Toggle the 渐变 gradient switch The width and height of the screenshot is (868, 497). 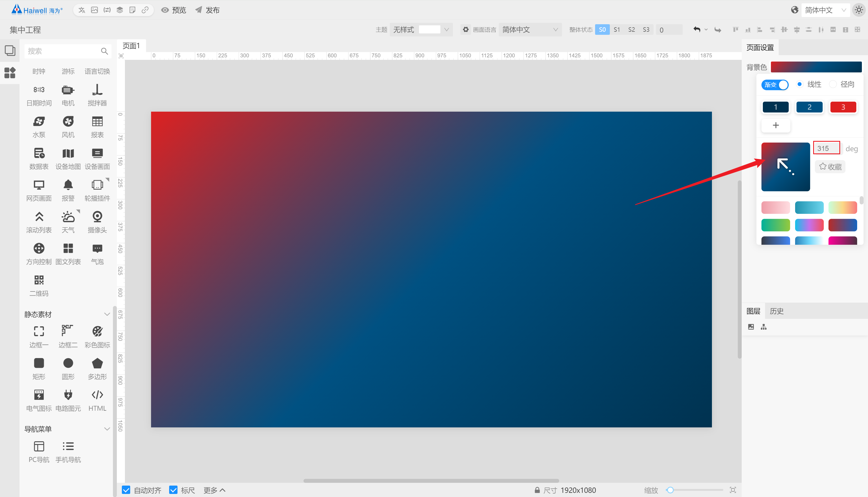point(775,84)
